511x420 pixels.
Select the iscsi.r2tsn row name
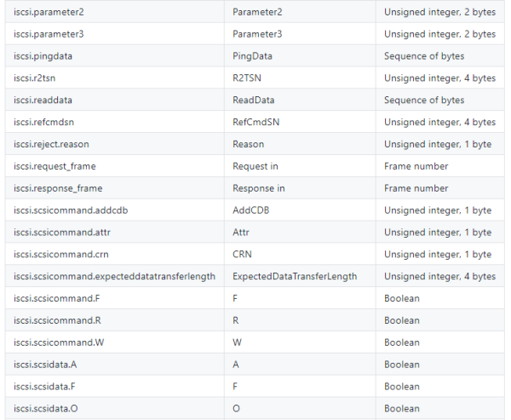35,78
